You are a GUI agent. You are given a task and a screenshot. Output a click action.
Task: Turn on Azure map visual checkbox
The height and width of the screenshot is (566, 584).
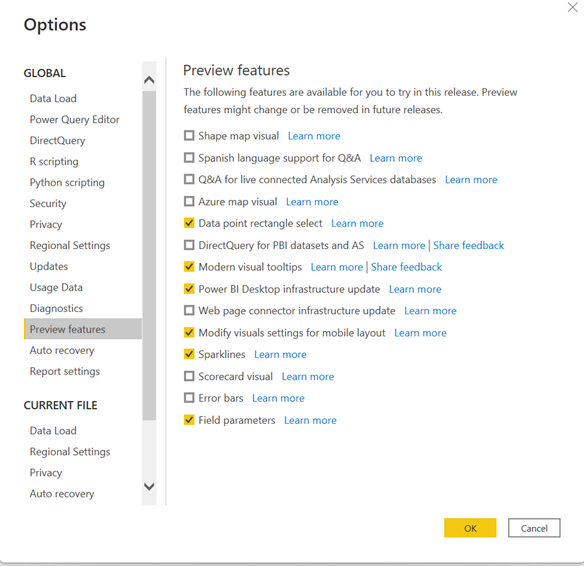point(189,201)
